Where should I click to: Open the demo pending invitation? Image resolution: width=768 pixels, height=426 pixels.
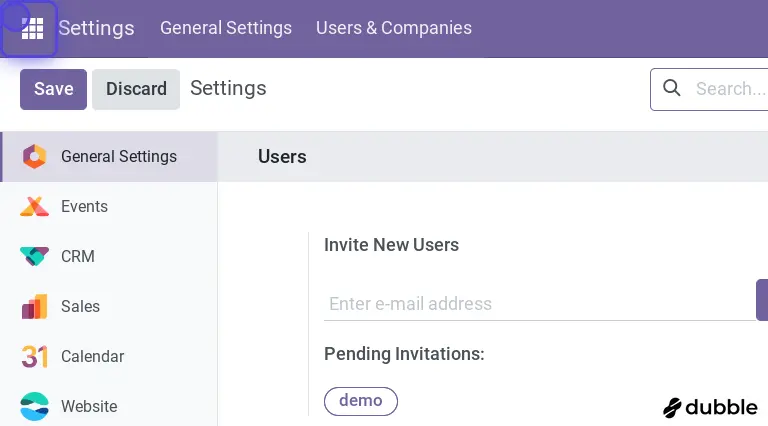click(361, 401)
